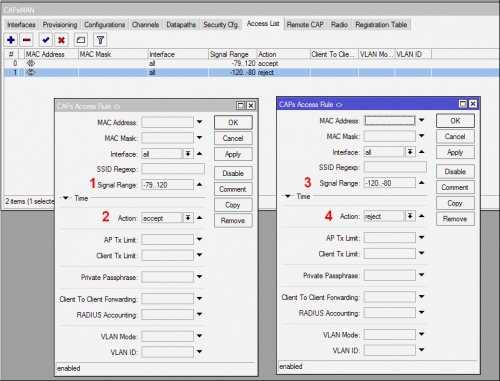Viewport: 500px width, 381px height.
Task: Click SSID Regexp field in reject rule dialog
Action: pyautogui.click(x=395, y=167)
